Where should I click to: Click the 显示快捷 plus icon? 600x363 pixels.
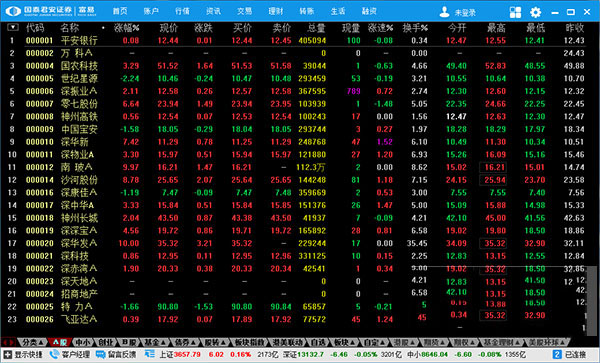[x=8, y=354]
